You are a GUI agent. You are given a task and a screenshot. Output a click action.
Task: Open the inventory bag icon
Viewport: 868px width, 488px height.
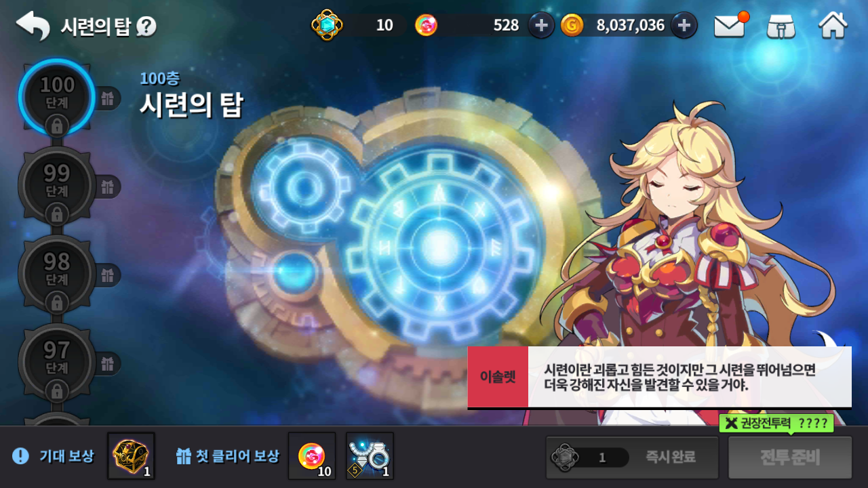pyautogui.click(x=781, y=26)
